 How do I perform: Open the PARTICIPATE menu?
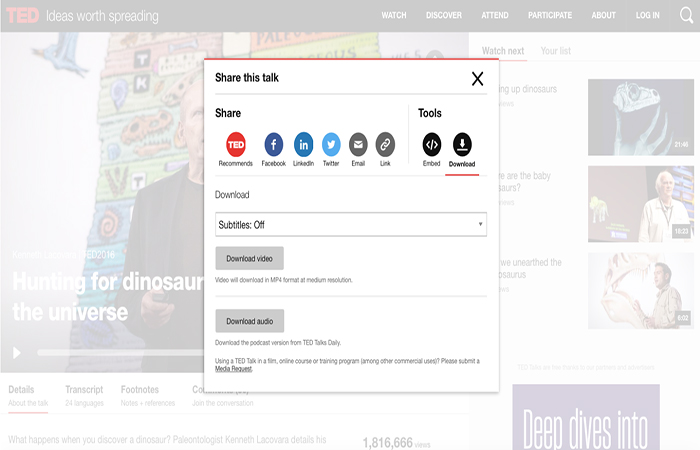[x=550, y=15]
